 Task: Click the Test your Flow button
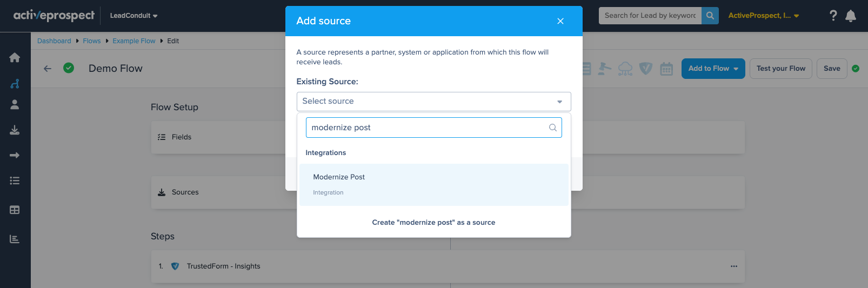point(781,69)
